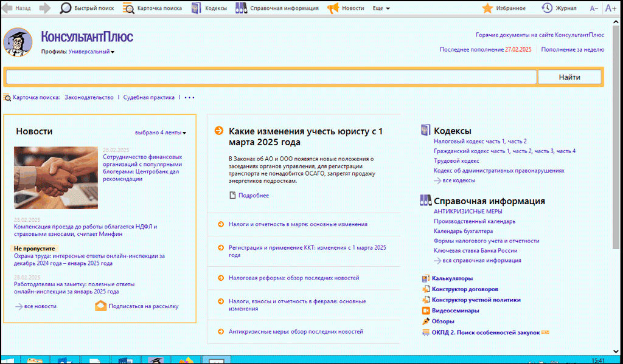Select Законодательство search card

89,97
